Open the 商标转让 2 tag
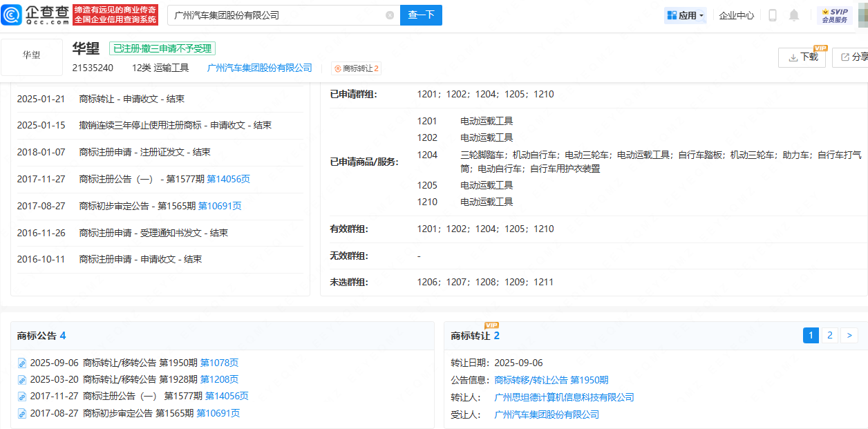868x429 pixels. (x=356, y=68)
